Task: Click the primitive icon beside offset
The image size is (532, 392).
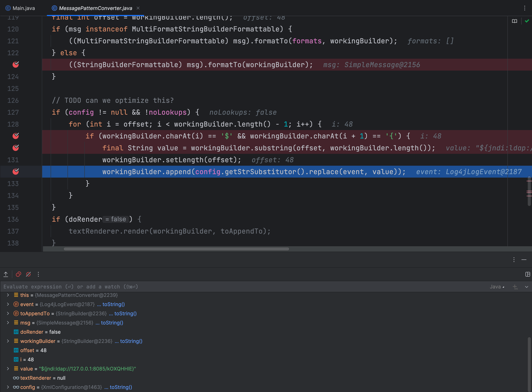Action: (x=16, y=350)
